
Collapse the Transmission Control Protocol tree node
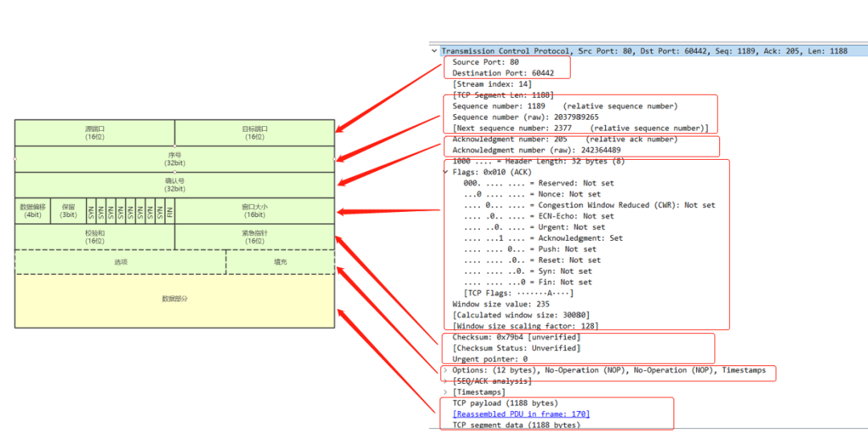[435, 51]
